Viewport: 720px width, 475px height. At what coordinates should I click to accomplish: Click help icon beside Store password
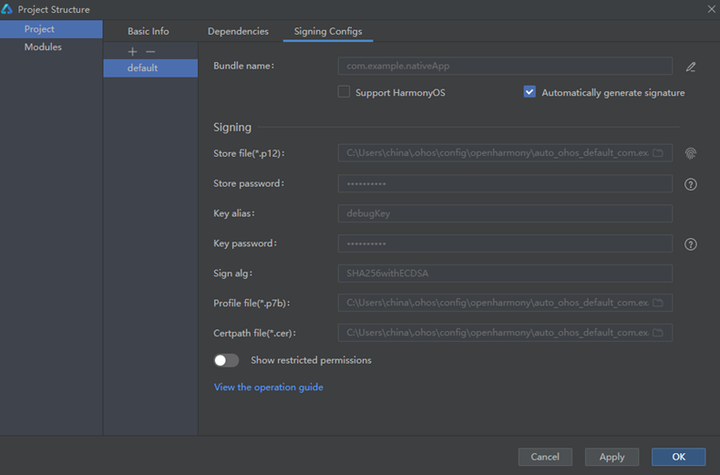[690, 184]
